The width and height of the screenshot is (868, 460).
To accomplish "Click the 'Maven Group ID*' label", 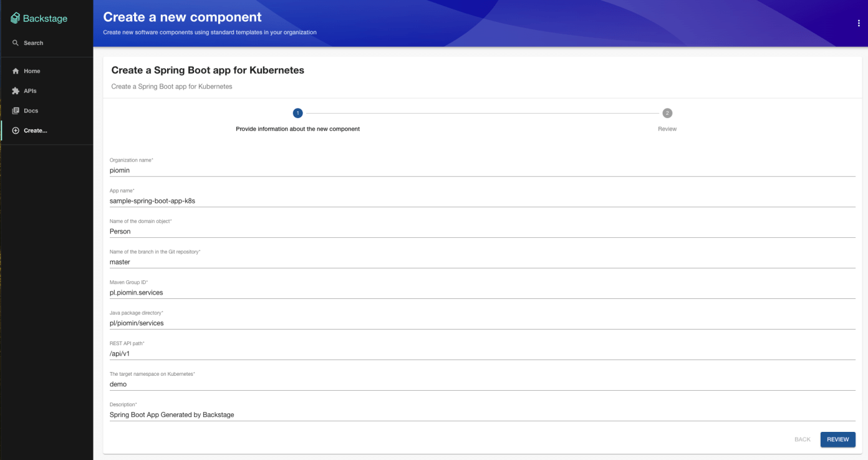I will pyautogui.click(x=129, y=283).
